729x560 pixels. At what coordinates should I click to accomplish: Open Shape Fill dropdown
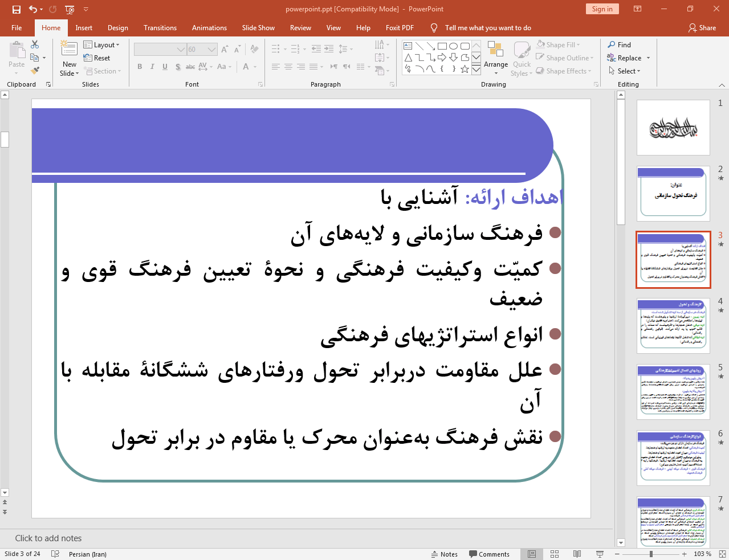point(559,44)
